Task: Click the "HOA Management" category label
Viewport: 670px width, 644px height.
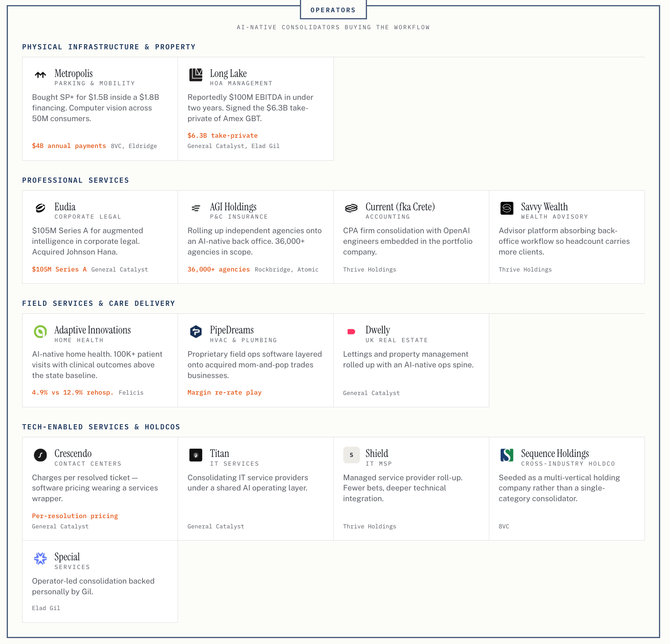Action: 241,83
